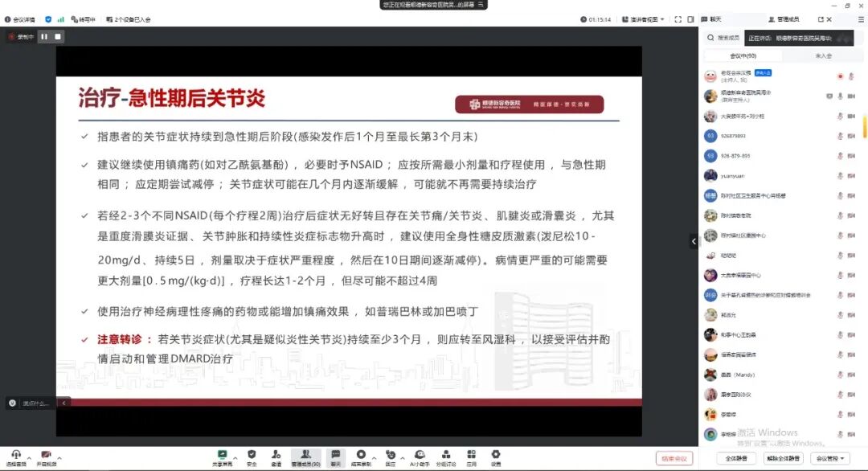Open the AI assistant (AI小助手) tool
The height and width of the screenshot is (471, 868).
click(x=420, y=457)
